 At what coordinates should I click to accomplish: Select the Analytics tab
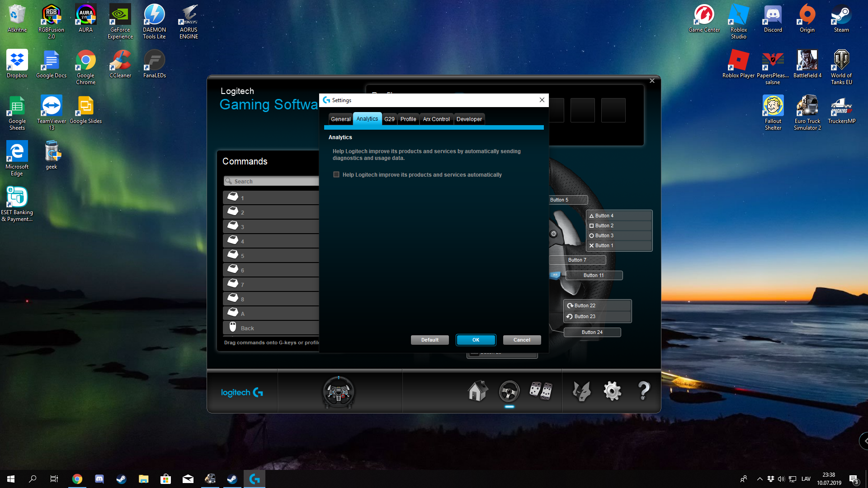(x=367, y=119)
